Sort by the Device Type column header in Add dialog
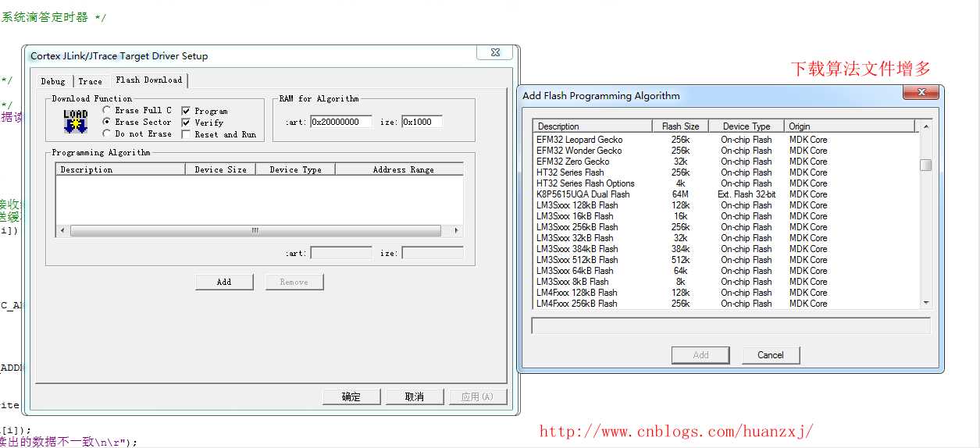Image resolution: width=980 pixels, height=448 pixels. tap(747, 126)
